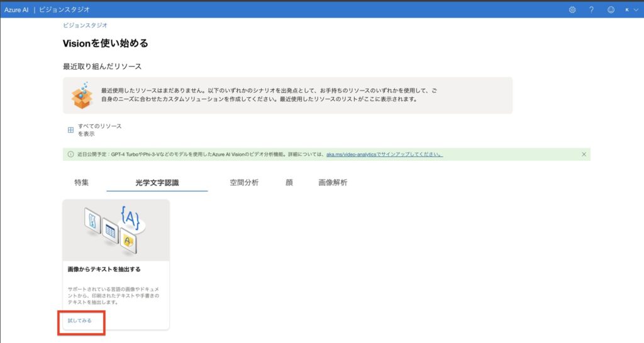This screenshot has width=644, height=343.
Task: Click ビジョンスタジオ in the blue header
Action: point(64,9)
